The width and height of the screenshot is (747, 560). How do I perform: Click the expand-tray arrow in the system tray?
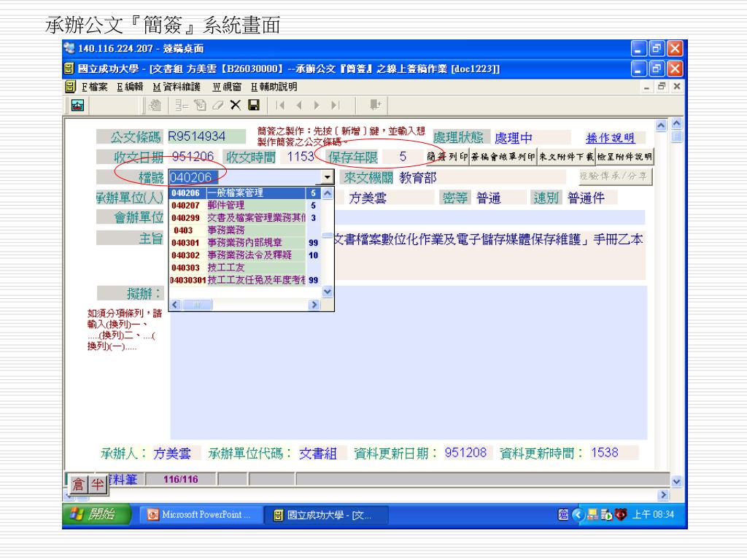coord(578,515)
